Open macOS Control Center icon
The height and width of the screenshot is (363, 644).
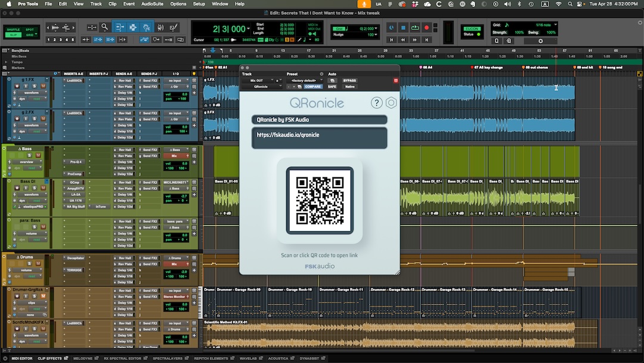580,4
